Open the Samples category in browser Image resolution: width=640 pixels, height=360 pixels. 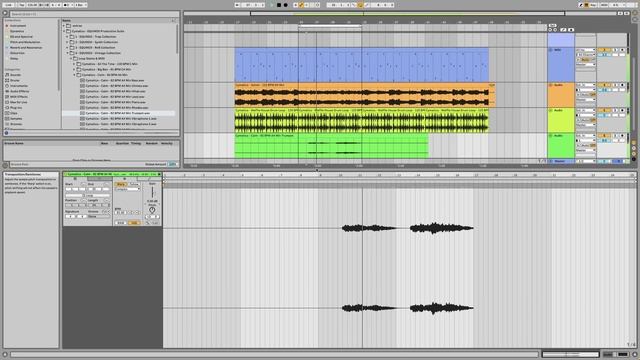point(16,118)
